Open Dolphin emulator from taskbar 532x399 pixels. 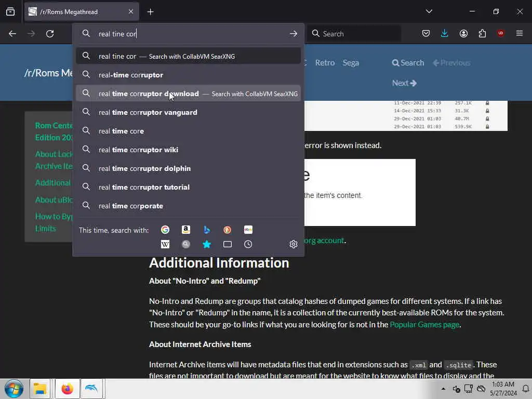click(91, 389)
